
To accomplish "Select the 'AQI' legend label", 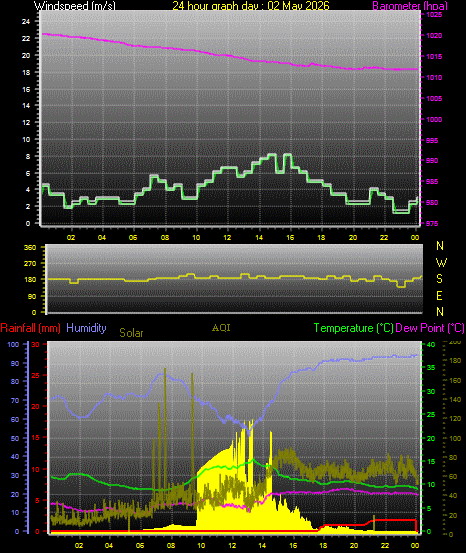I will (221, 328).
